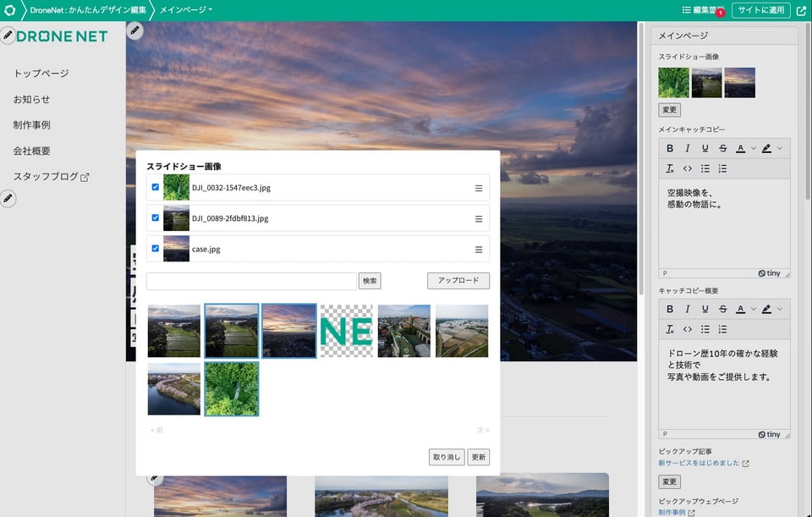Image resolution: width=812 pixels, height=517 pixels.
Task: Select the town aerial thumbnail in image grid
Action: [404, 331]
